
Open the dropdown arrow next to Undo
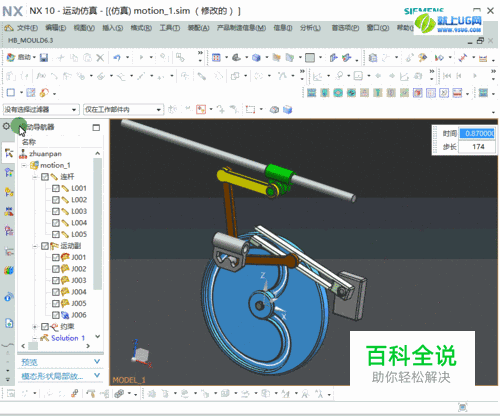(x=127, y=58)
